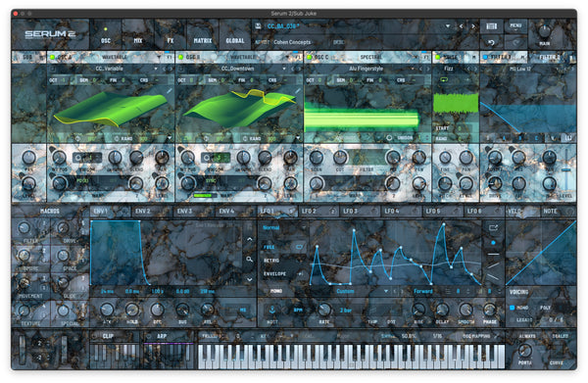Adjust the Filter 1 LEVEL vertical slider
The height and width of the screenshot is (383, 588).
[565, 170]
